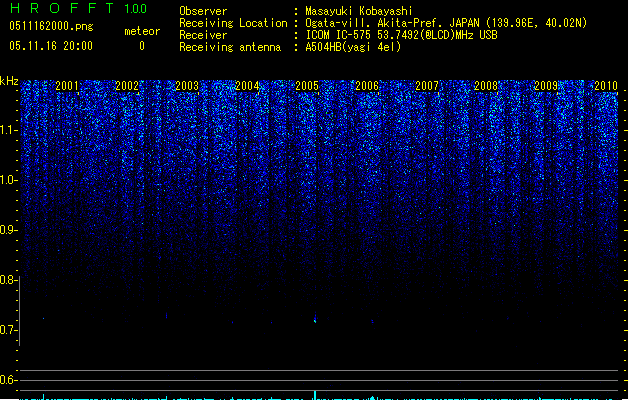Click the 2007 time marker

click(x=427, y=85)
